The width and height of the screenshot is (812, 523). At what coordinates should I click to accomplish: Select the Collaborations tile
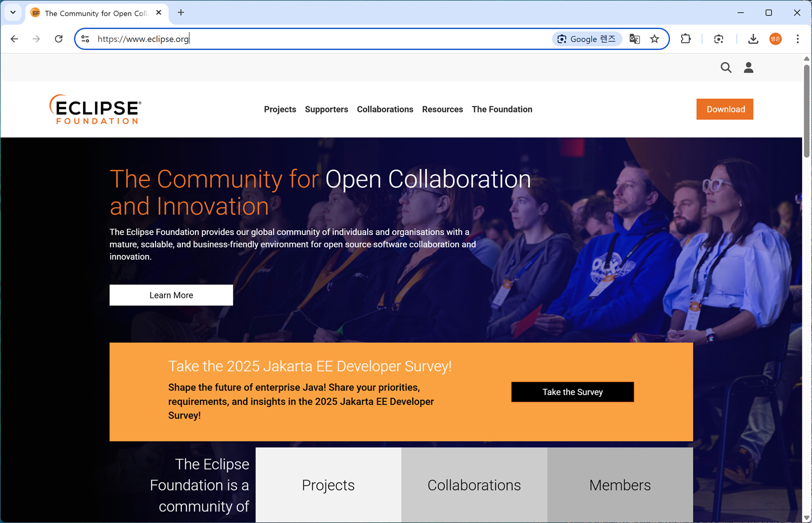pyautogui.click(x=474, y=485)
